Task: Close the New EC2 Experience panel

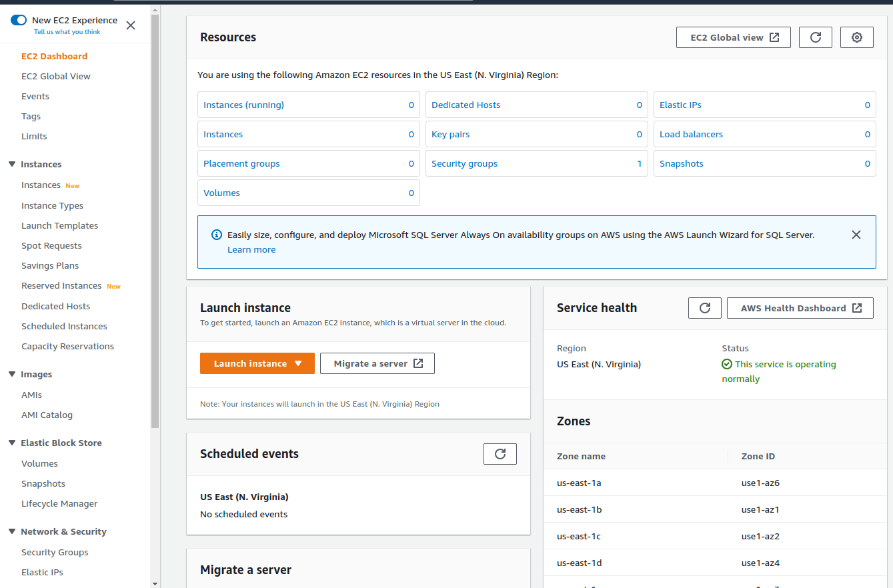Action: point(131,25)
